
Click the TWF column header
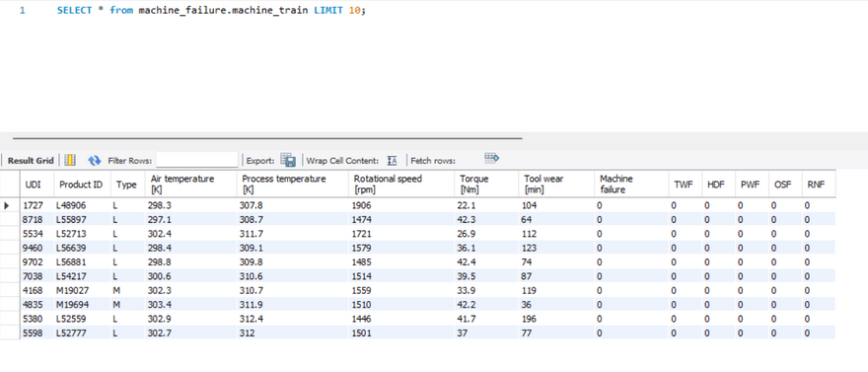coord(685,185)
